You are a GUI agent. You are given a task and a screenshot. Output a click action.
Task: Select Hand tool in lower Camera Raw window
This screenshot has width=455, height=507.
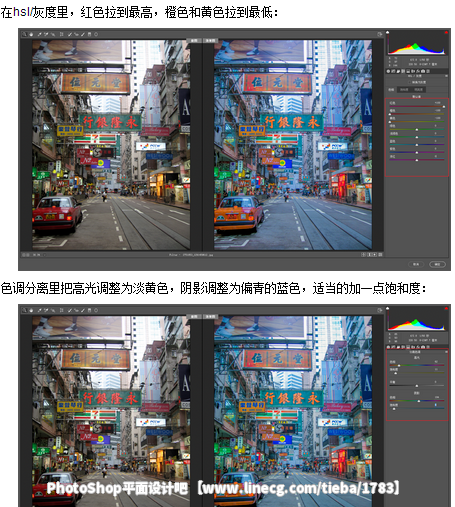point(31,310)
